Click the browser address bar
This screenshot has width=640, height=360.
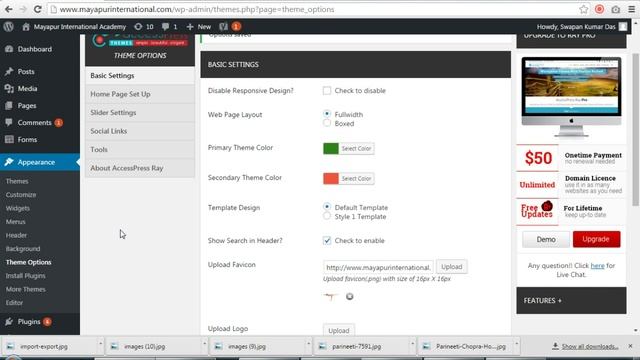coord(312,9)
